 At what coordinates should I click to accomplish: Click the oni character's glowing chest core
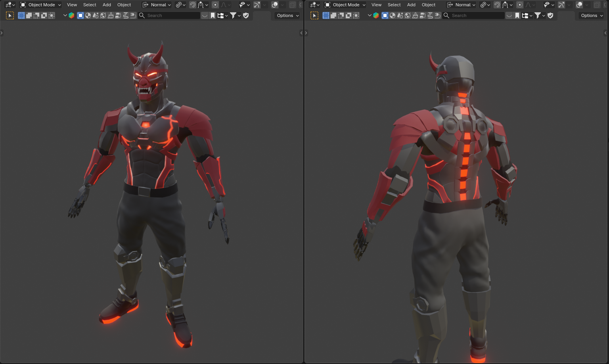point(146,125)
